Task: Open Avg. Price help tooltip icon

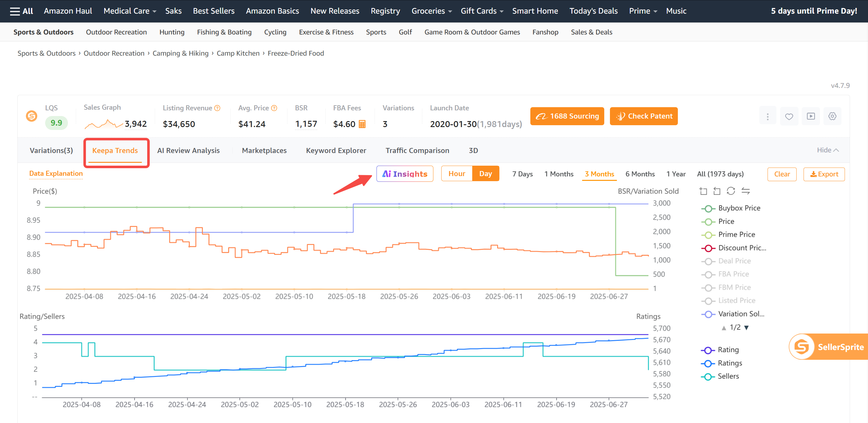Action: [274, 108]
